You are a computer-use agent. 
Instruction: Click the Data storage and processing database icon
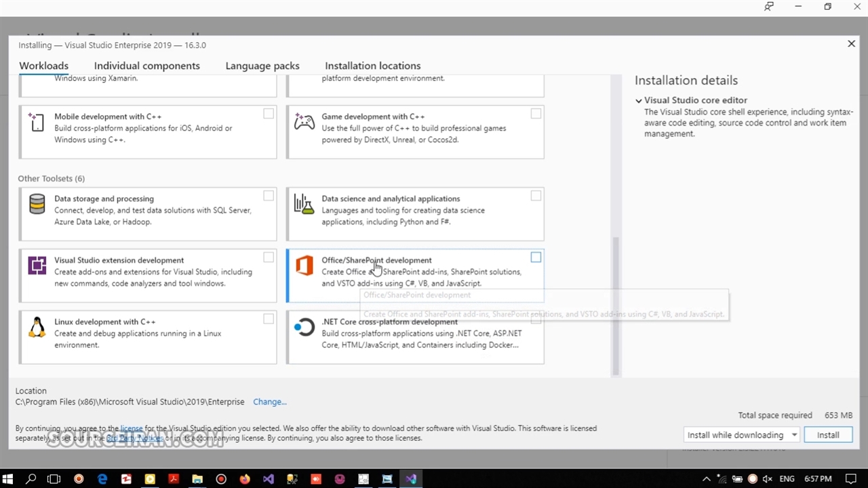tap(37, 204)
